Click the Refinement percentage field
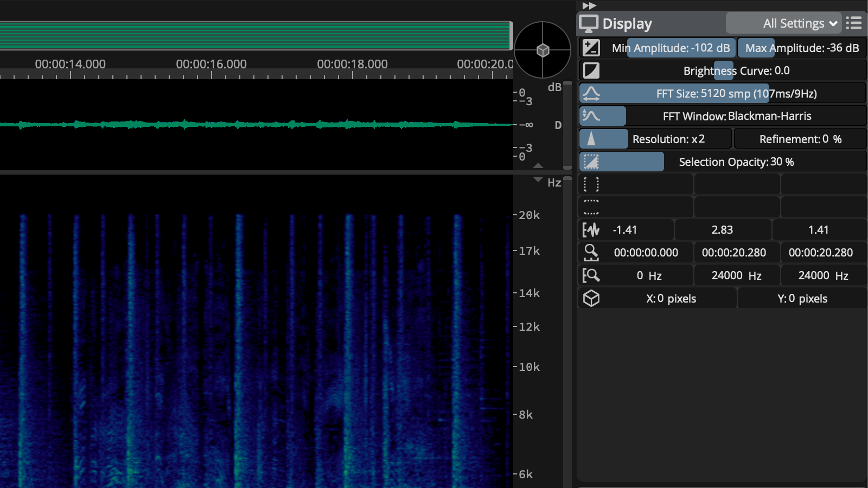868x488 pixels. pos(800,139)
